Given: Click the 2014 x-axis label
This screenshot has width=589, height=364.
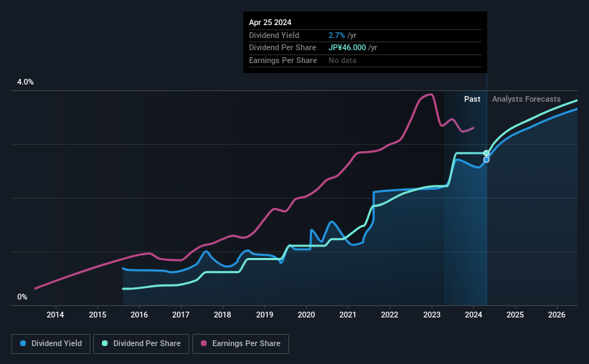Looking at the screenshot, I should pyautogui.click(x=55, y=315).
